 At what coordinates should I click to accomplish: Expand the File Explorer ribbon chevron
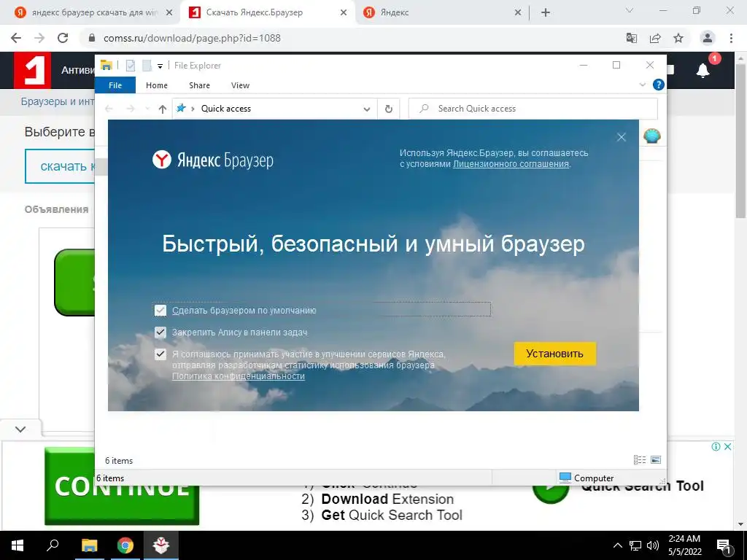642,85
